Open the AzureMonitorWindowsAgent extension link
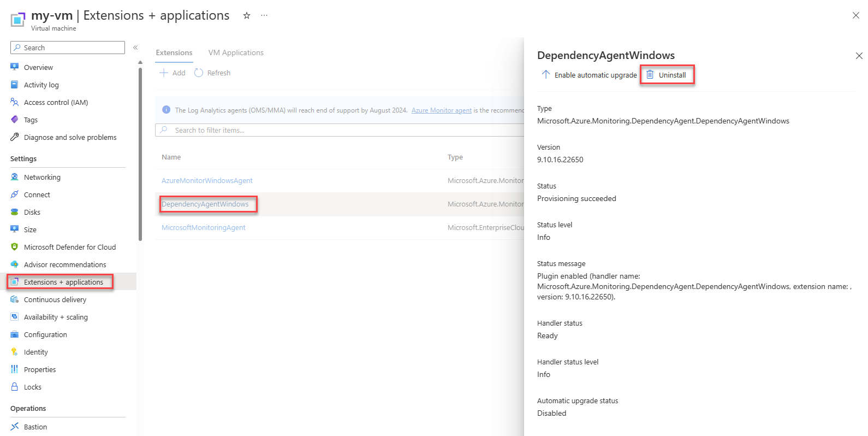The image size is (868, 436). click(x=207, y=180)
